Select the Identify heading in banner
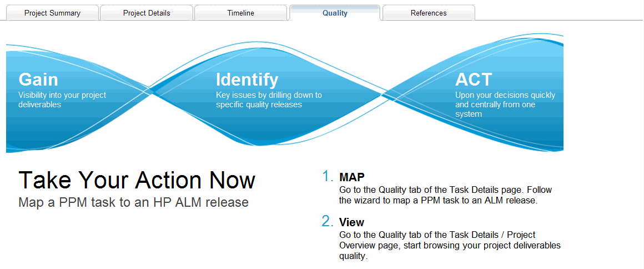This screenshot has height=269, width=644. click(x=247, y=79)
